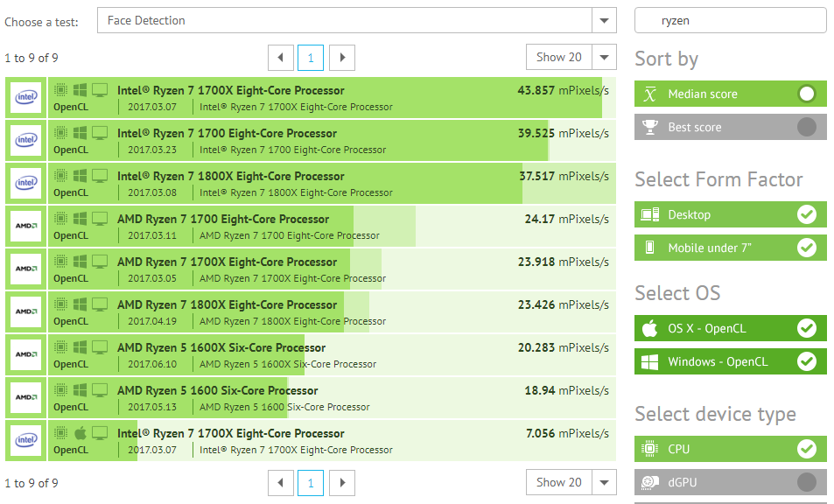Click the 43.857 mPixels/s score
834x504 pixels.
coord(564,90)
